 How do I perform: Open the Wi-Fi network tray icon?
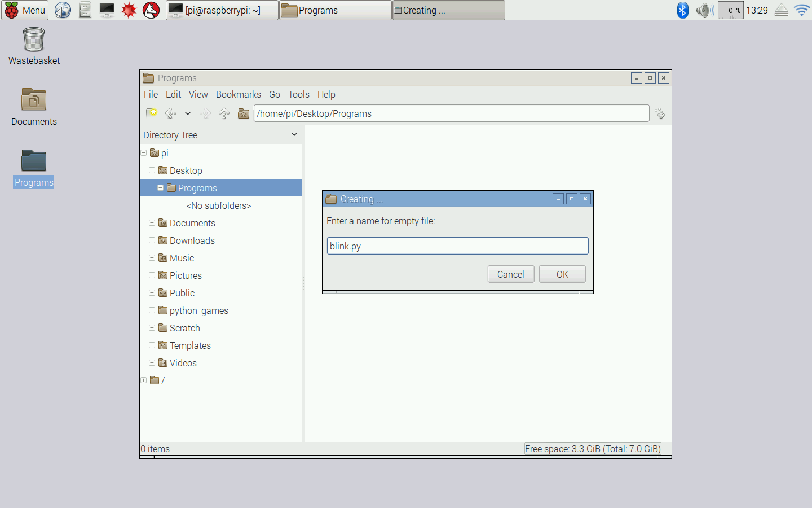801,10
